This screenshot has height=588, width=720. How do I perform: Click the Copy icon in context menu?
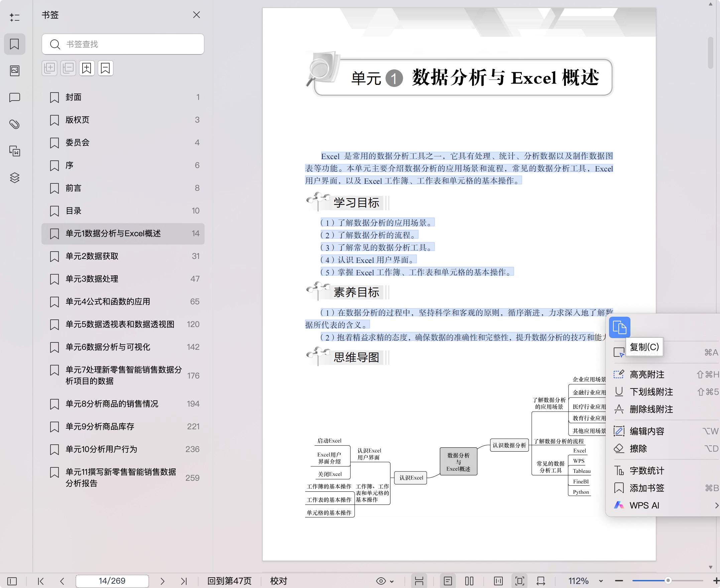[x=619, y=327]
